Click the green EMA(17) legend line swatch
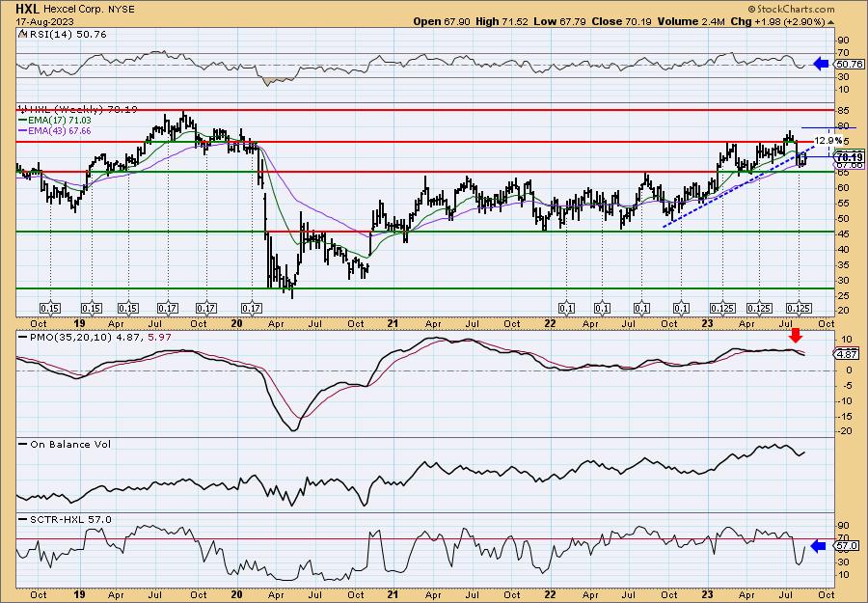The image size is (868, 603). [x=22, y=121]
